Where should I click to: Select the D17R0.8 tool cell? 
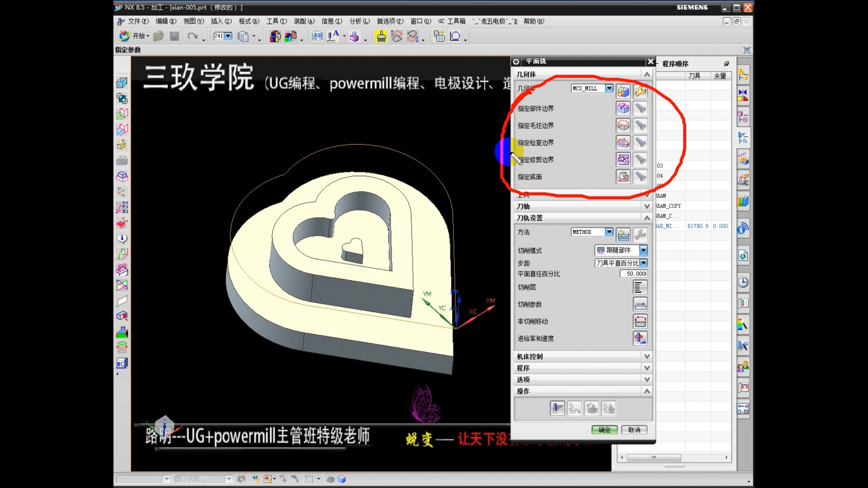[x=698, y=226]
